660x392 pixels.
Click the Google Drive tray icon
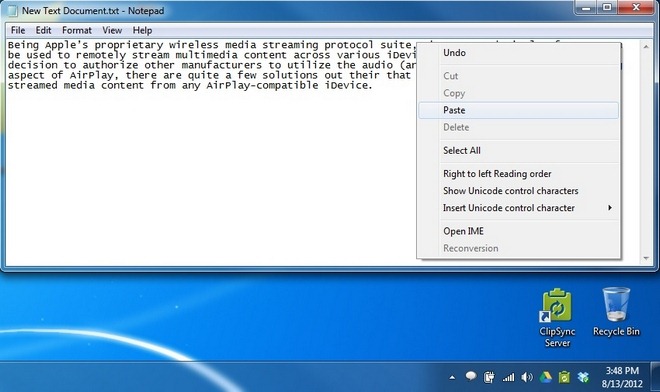[x=546, y=377]
